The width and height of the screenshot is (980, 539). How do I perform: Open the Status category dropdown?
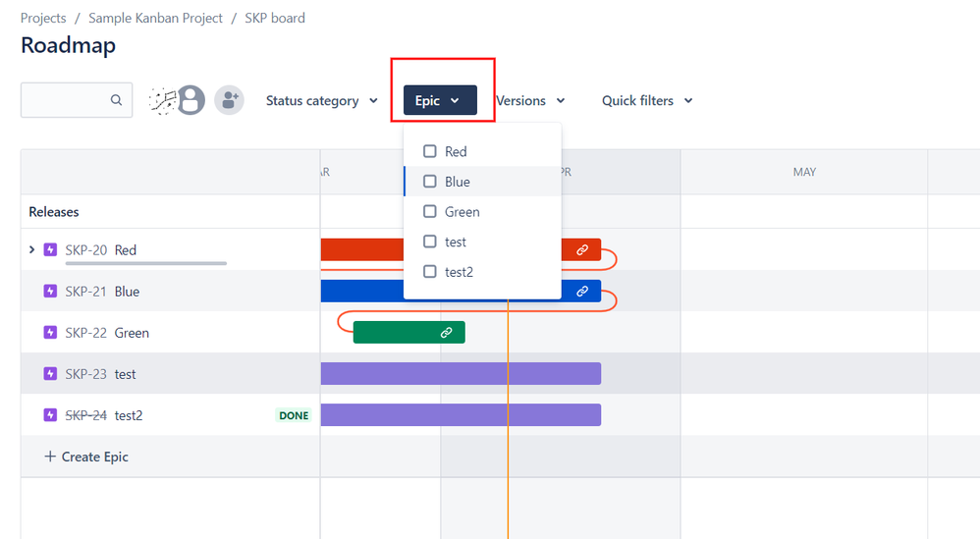(x=321, y=100)
